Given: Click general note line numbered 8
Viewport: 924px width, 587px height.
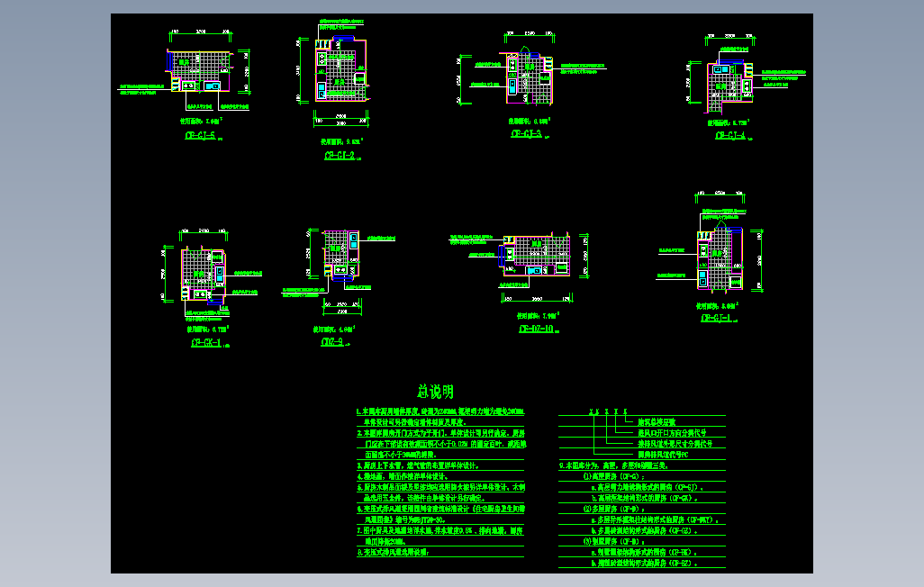Looking at the screenshot, I should point(393,552).
